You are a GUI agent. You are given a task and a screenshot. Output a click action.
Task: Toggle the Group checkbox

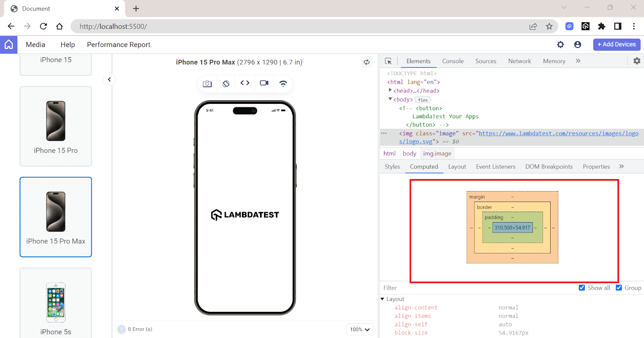[619, 288]
